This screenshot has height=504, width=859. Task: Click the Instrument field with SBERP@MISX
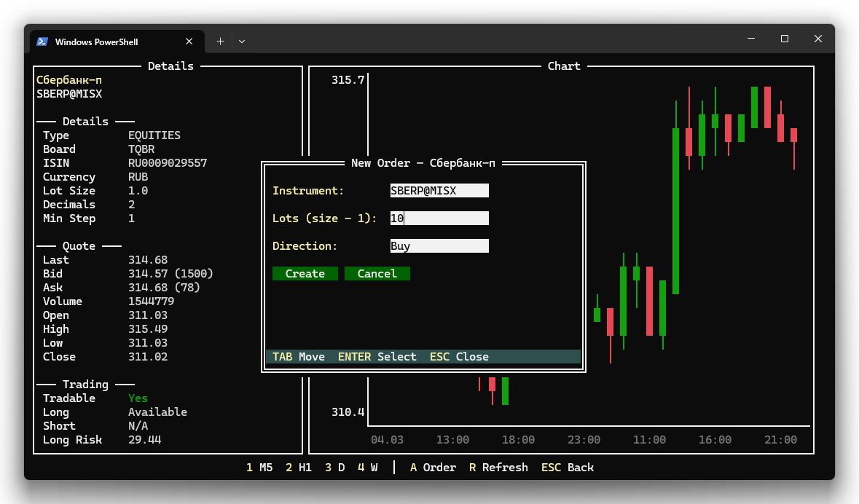439,191
